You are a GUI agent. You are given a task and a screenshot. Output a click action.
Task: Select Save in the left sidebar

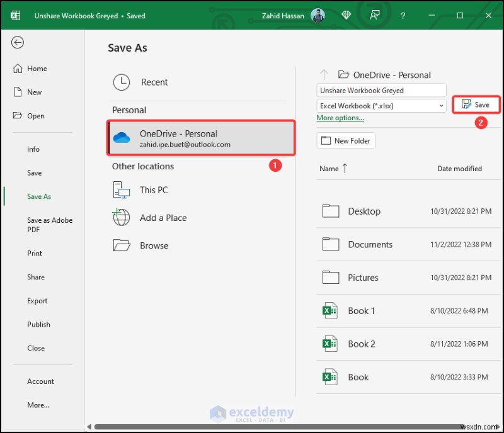[35, 173]
